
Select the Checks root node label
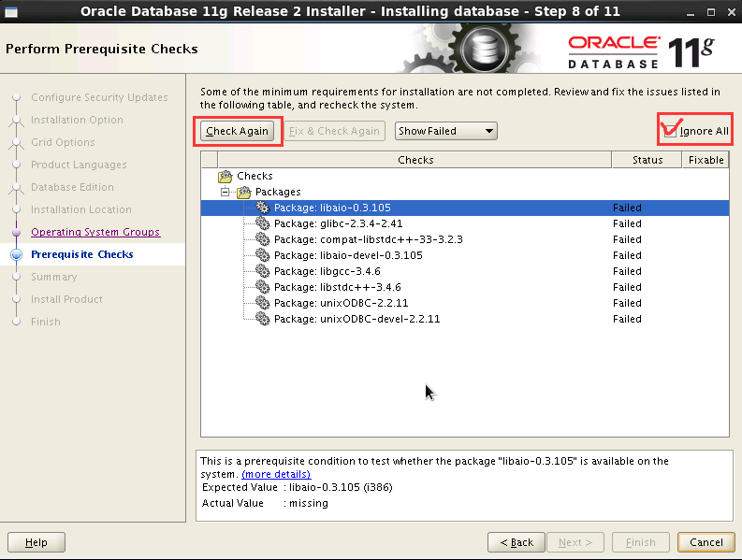[x=255, y=176]
